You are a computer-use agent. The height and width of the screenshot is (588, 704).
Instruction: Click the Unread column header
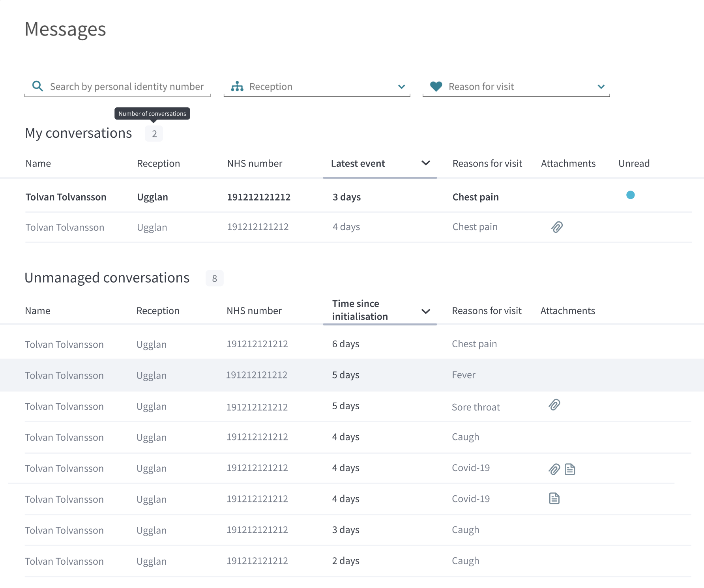click(x=634, y=163)
